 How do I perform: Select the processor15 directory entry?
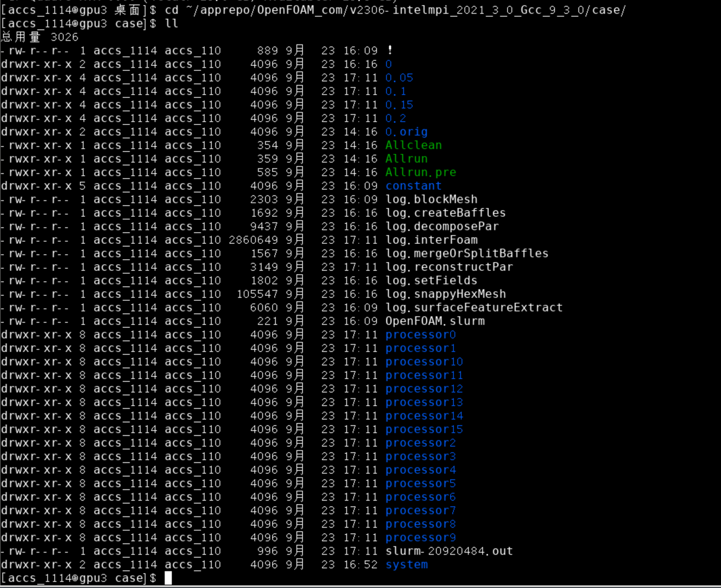pyautogui.click(x=424, y=429)
